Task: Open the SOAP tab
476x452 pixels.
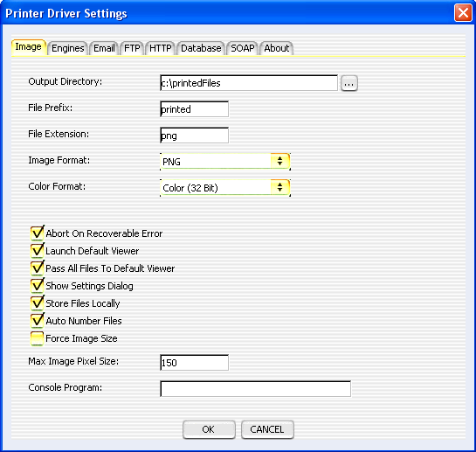Action: 243,48
